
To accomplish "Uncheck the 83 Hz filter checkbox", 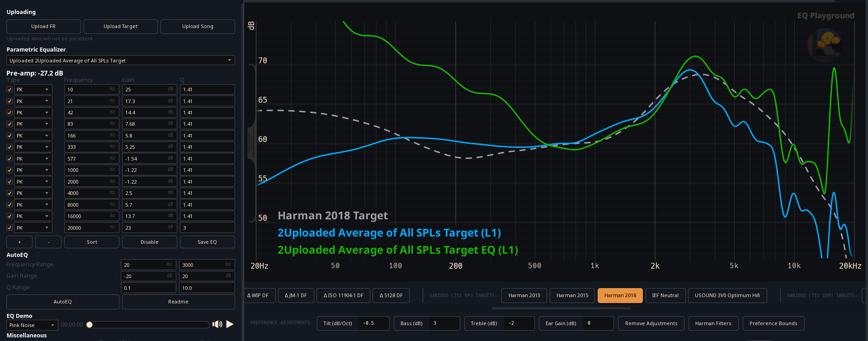I will point(9,124).
